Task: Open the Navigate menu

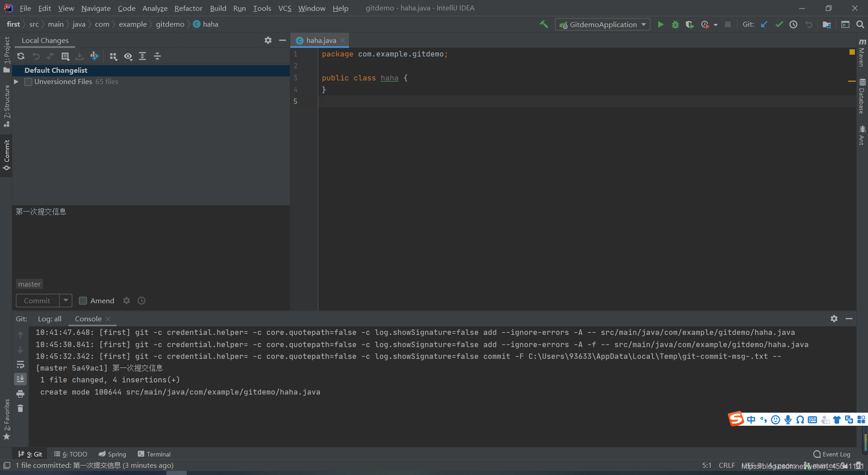Action: 96,8
